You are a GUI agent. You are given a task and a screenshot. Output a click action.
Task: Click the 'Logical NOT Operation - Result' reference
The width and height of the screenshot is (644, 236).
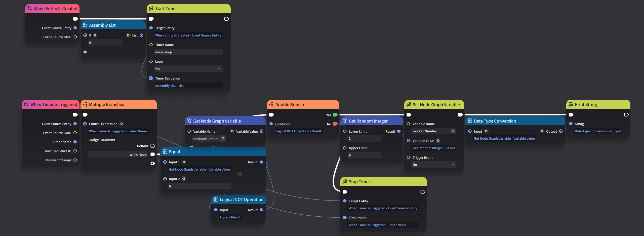coord(298,131)
